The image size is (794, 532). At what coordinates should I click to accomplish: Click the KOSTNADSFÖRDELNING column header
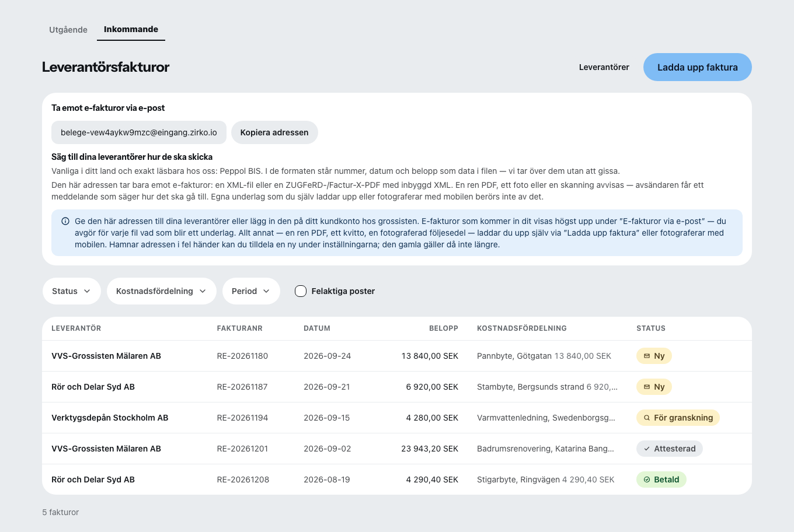[522, 328]
